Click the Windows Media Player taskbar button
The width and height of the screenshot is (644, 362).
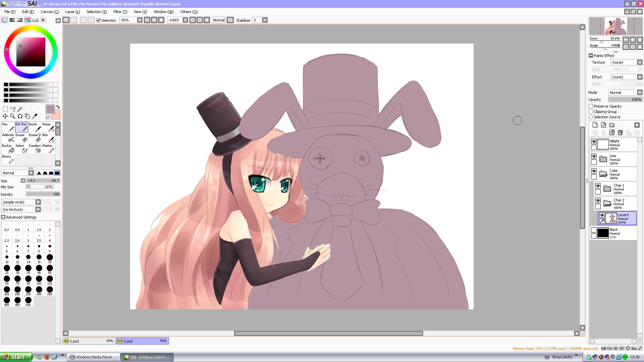coord(94,357)
